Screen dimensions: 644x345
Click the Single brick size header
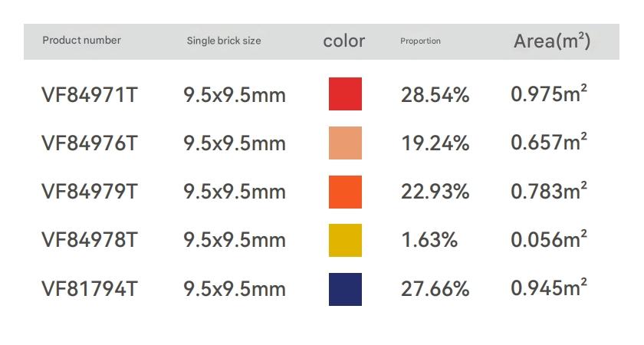coord(223,41)
